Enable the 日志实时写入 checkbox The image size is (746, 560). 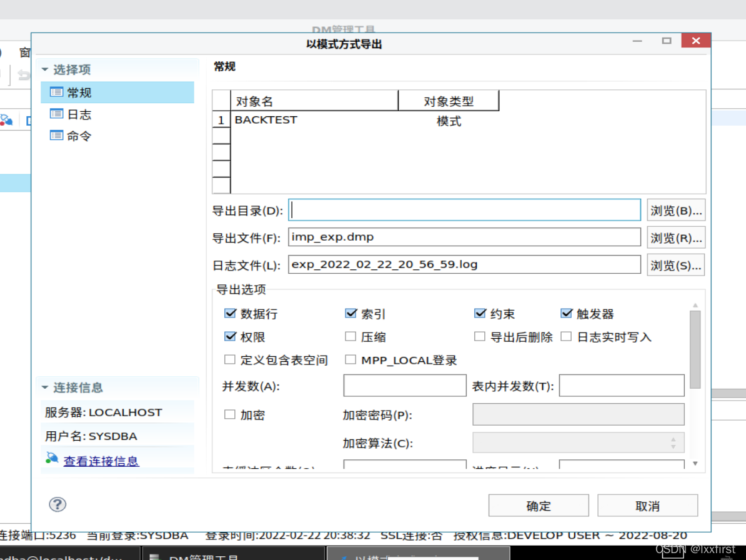(x=566, y=336)
